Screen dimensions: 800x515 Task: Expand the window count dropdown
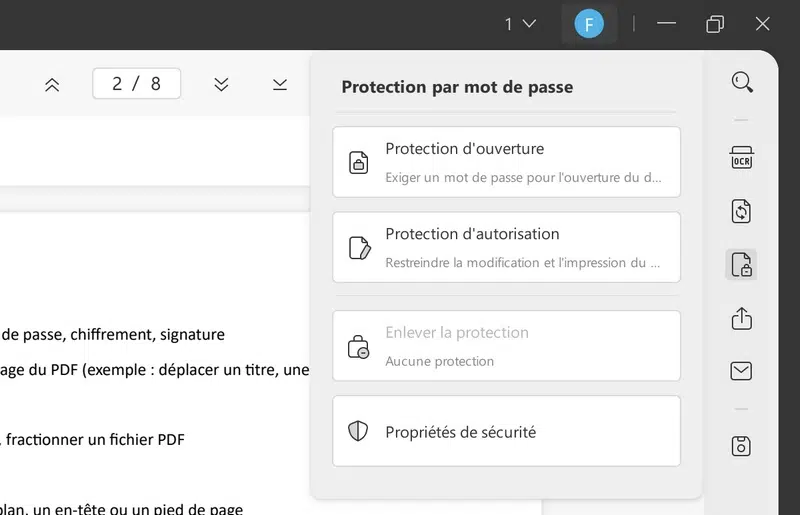(x=520, y=24)
